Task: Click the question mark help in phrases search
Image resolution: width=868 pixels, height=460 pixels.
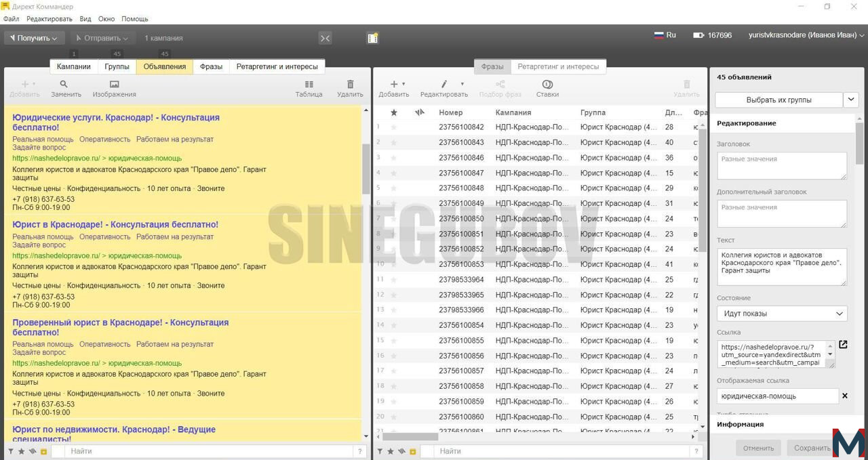Action: click(x=696, y=451)
